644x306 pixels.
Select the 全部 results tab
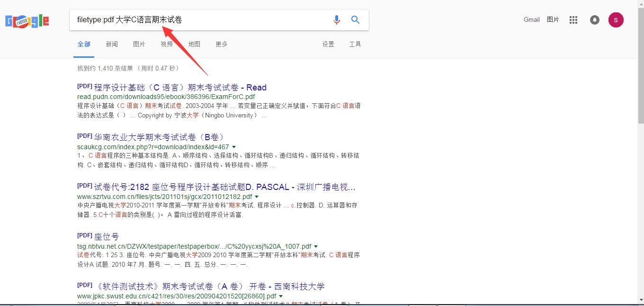[x=84, y=44]
